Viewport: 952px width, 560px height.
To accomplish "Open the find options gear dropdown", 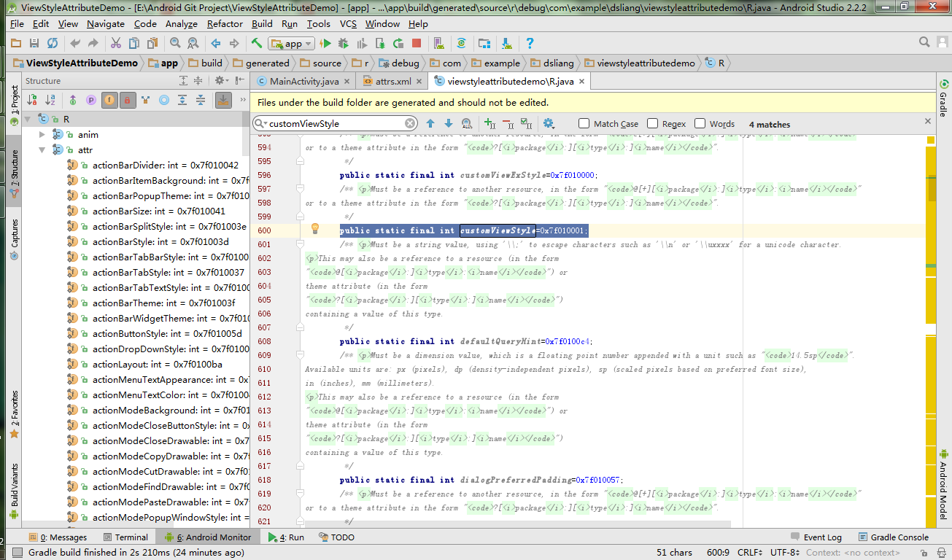I will click(x=549, y=124).
